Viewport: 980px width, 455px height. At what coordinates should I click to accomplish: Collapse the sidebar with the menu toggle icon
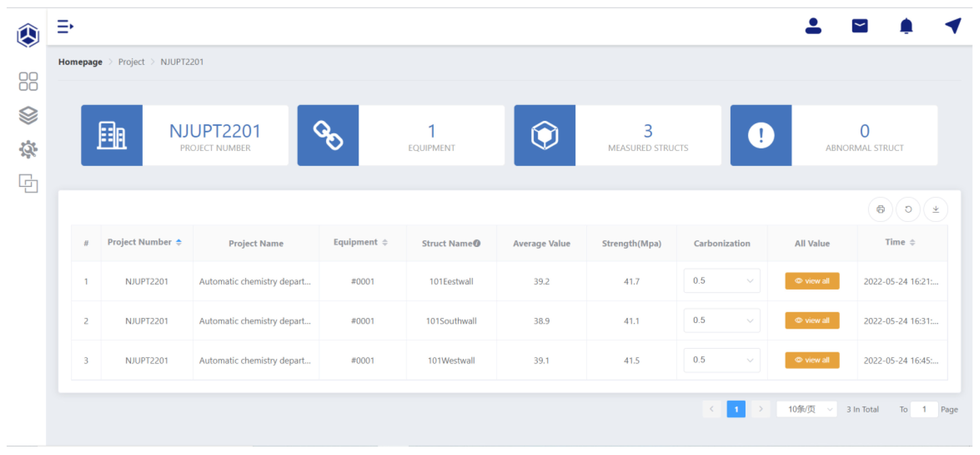coord(65,27)
